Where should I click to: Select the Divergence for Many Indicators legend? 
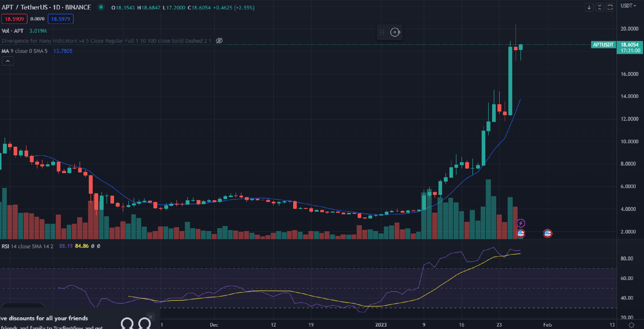107,41
